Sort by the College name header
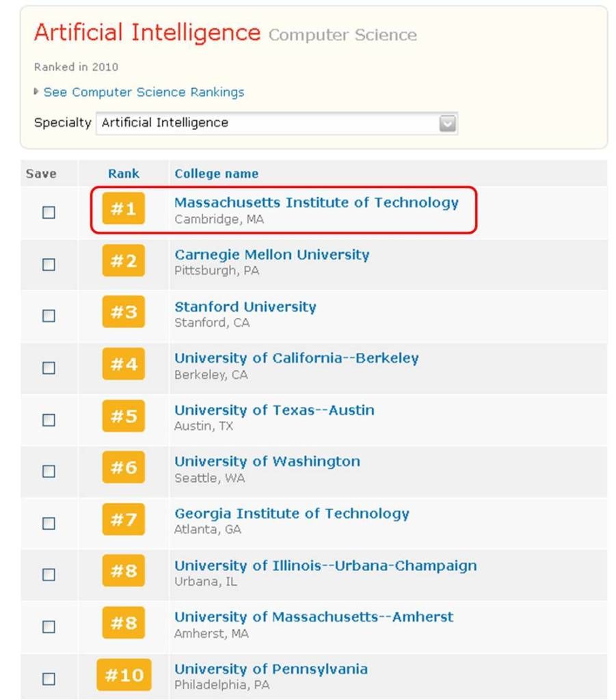The image size is (616, 700). pos(216,174)
